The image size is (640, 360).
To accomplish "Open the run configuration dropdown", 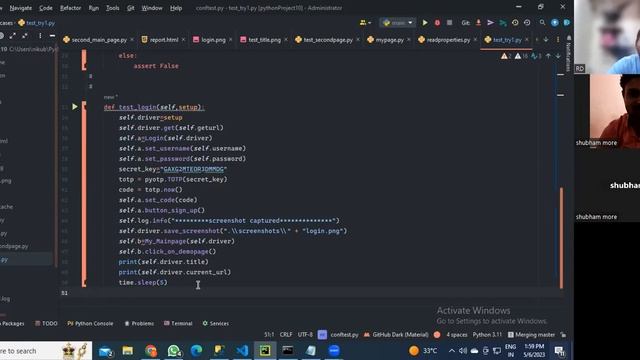I will pyautogui.click(x=398, y=23).
